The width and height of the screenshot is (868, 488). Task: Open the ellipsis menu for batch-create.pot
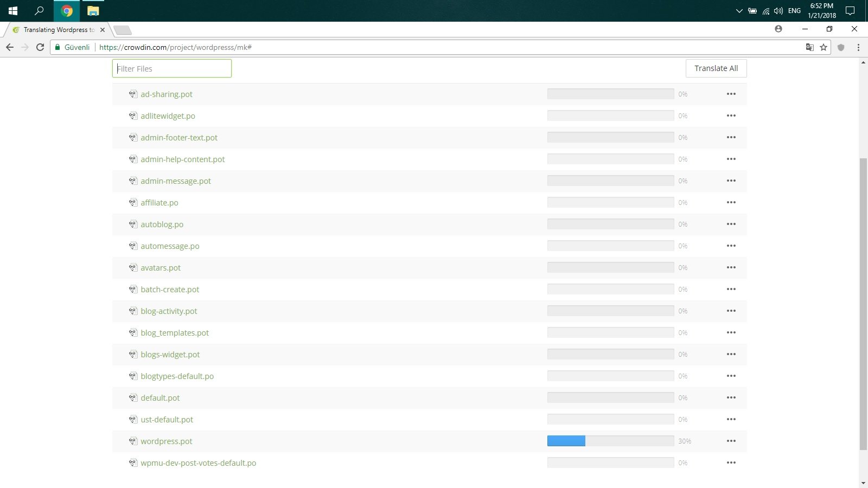731,289
